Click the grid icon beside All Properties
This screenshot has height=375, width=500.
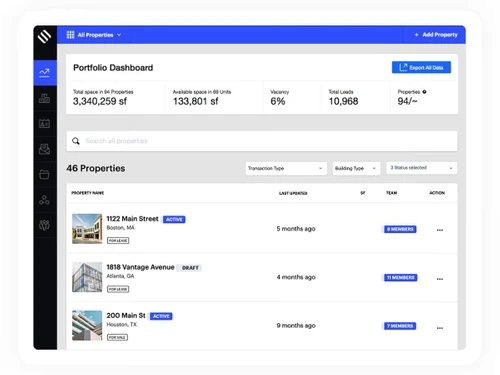[70, 35]
